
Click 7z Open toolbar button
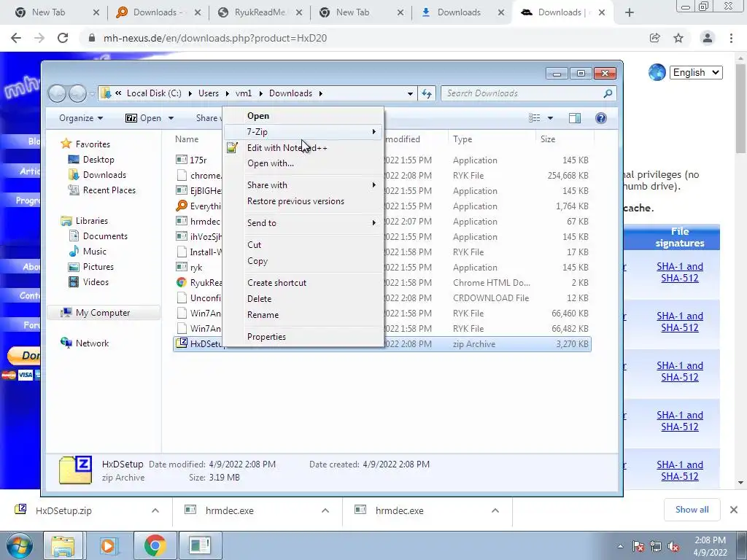143,118
